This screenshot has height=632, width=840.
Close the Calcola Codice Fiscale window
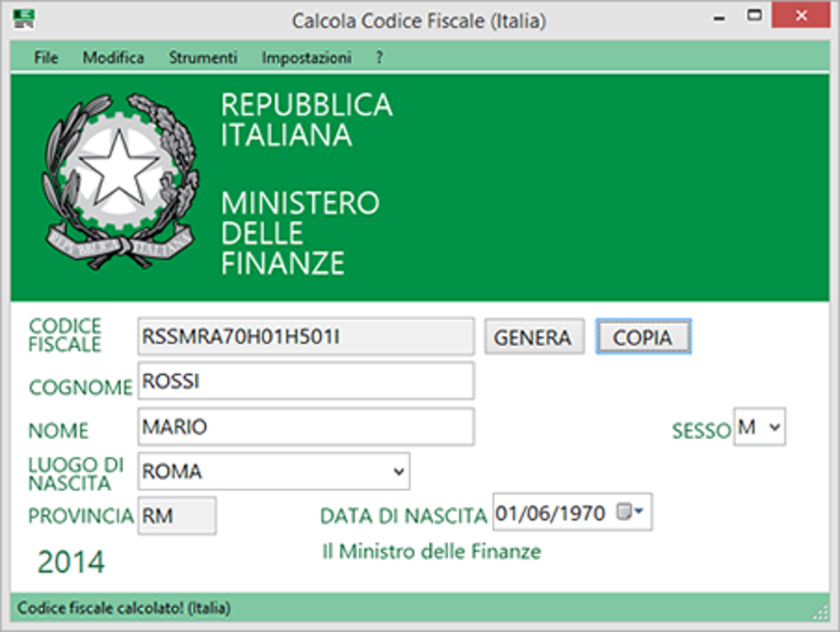point(801,16)
